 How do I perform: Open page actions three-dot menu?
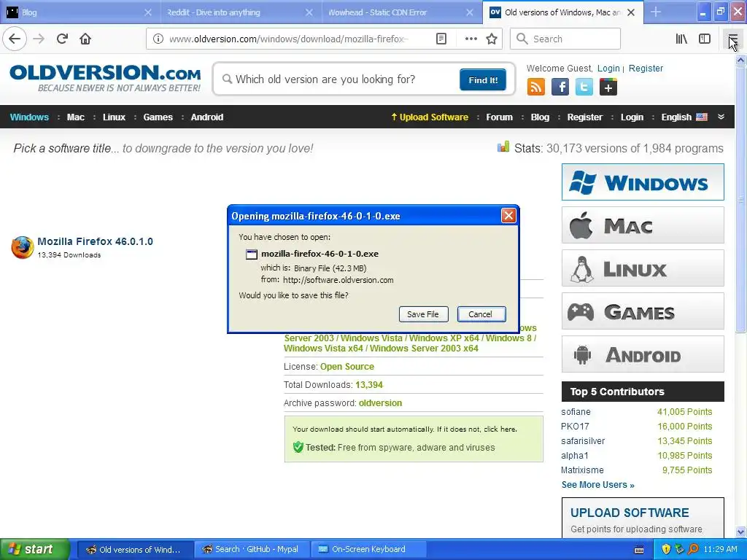(471, 39)
